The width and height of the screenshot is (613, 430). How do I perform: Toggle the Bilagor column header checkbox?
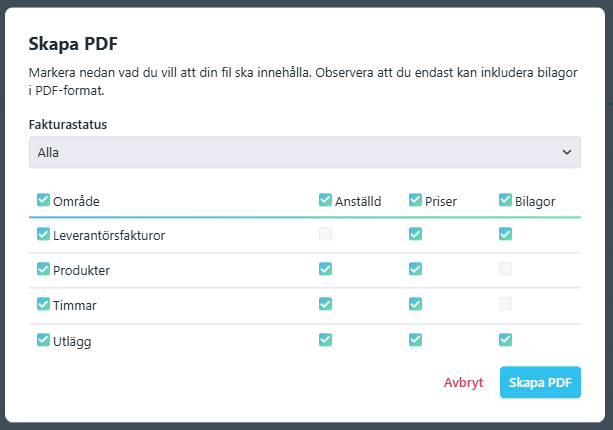coord(505,200)
